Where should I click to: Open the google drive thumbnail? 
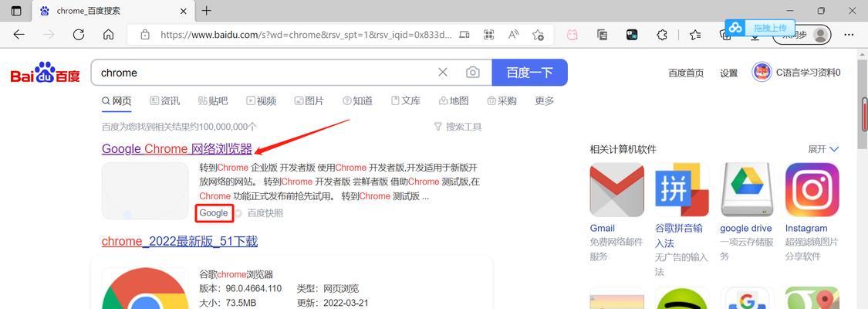[748, 189]
